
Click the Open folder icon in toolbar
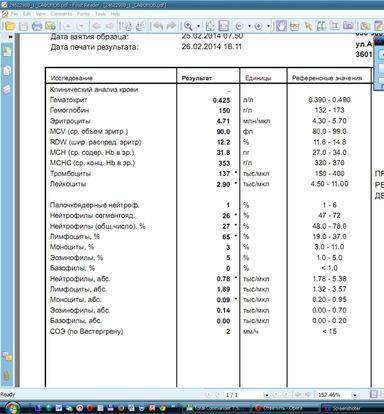pos(10,26)
